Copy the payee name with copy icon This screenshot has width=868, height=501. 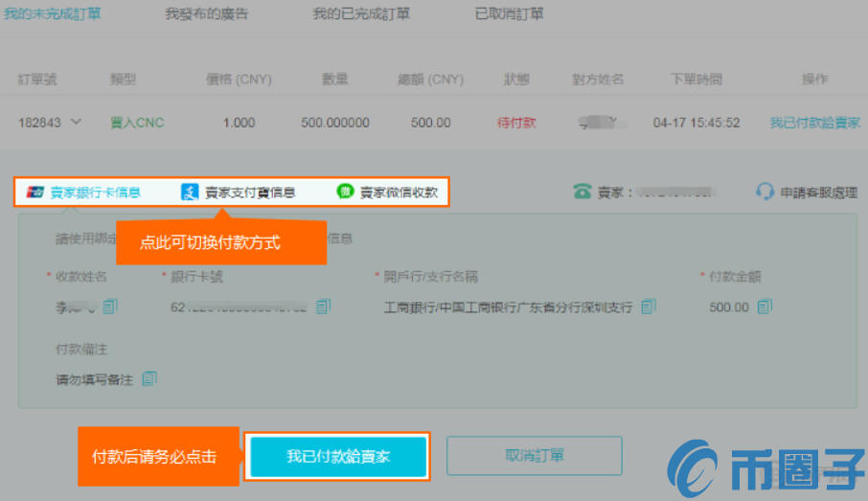[110, 307]
